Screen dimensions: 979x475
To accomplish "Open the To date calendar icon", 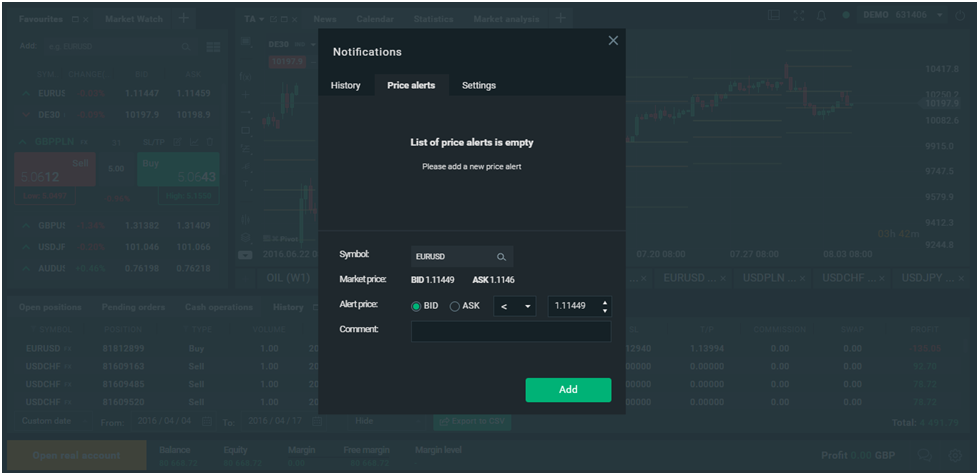I will (x=317, y=422).
